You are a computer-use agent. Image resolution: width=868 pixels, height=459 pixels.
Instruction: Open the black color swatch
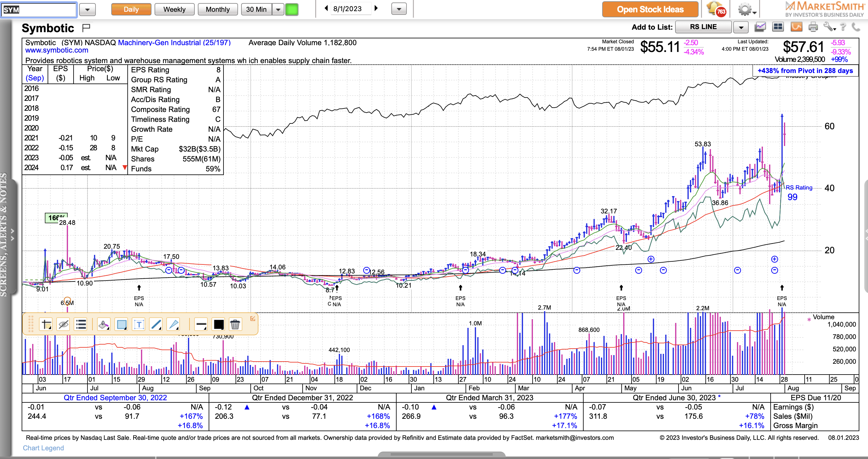218,324
